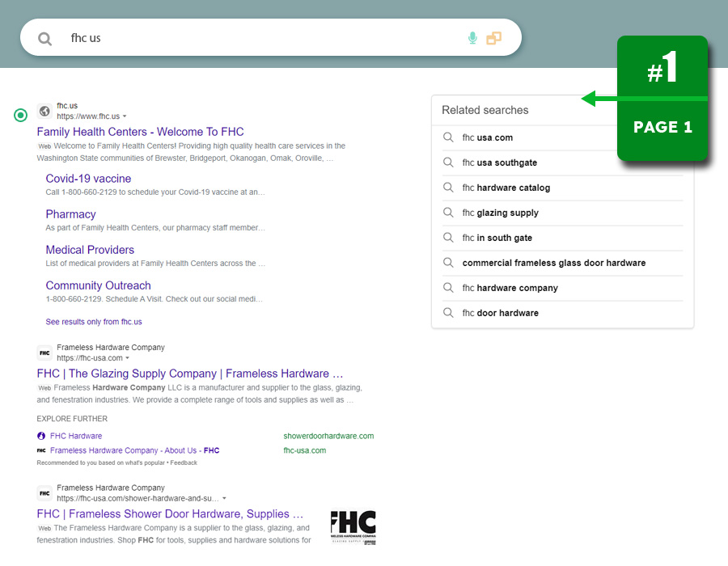This screenshot has width=728, height=566.
Task: Click small FHC icon beside About Us link
Action: [x=41, y=450]
